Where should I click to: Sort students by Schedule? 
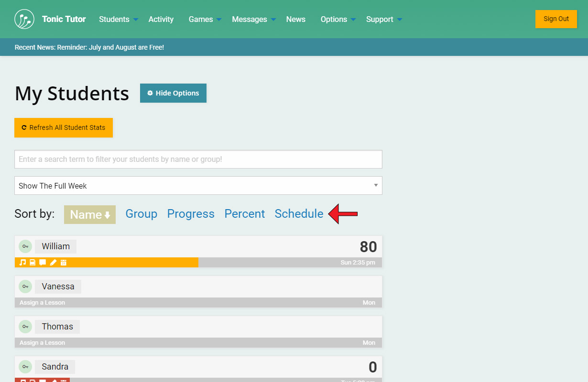tap(299, 214)
